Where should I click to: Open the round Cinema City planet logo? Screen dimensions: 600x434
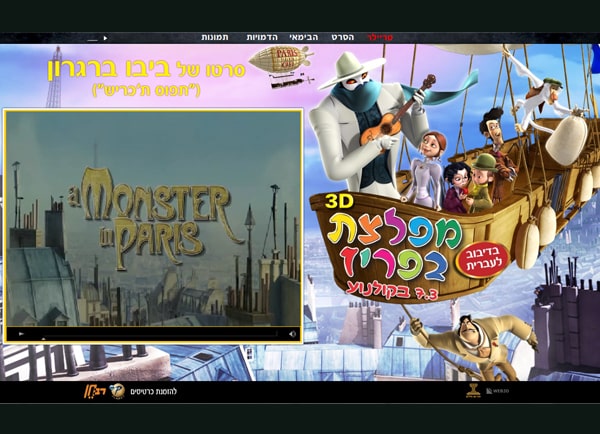click(117, 392)
